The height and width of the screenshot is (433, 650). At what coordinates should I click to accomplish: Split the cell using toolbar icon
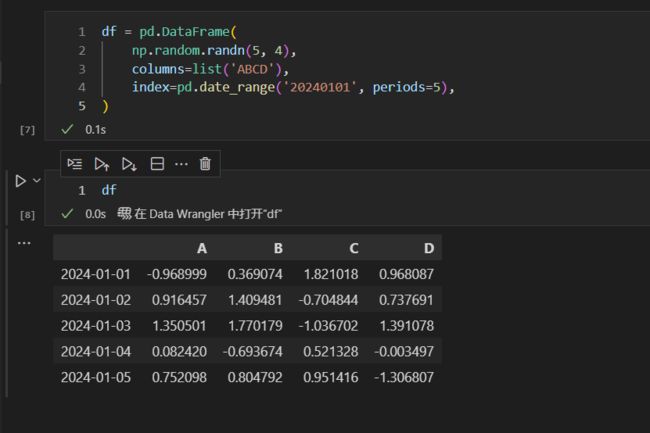coord(157,164)
